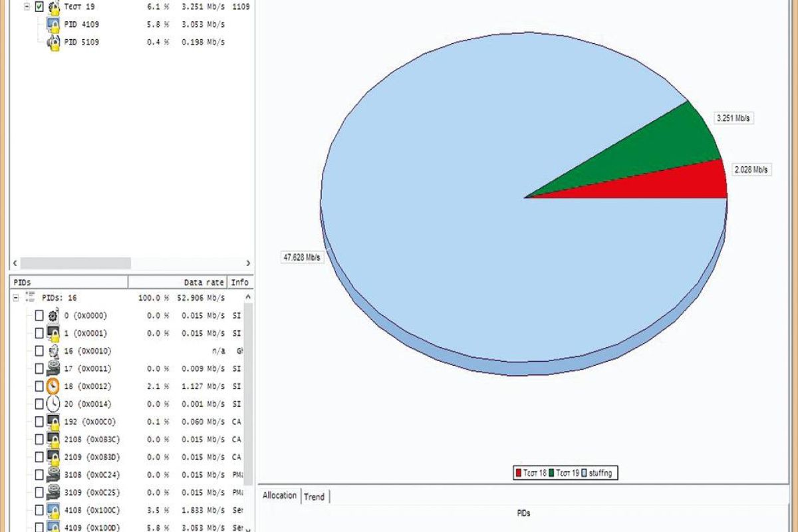Viewport: 798px width, 532px height.
Task: Click the satellite dish icon for PID 16
Action: 54,351
